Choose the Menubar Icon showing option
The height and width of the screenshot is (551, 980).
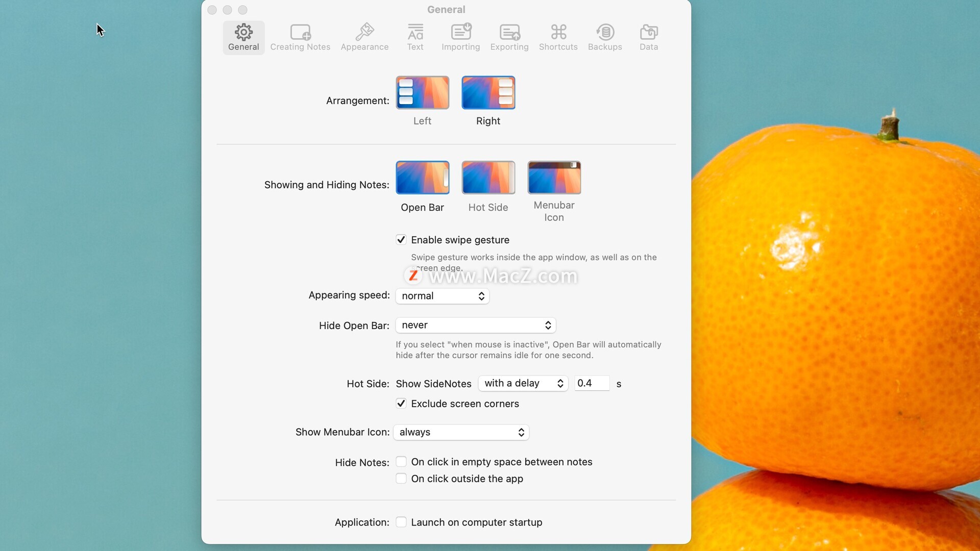(x=554, y=178)
